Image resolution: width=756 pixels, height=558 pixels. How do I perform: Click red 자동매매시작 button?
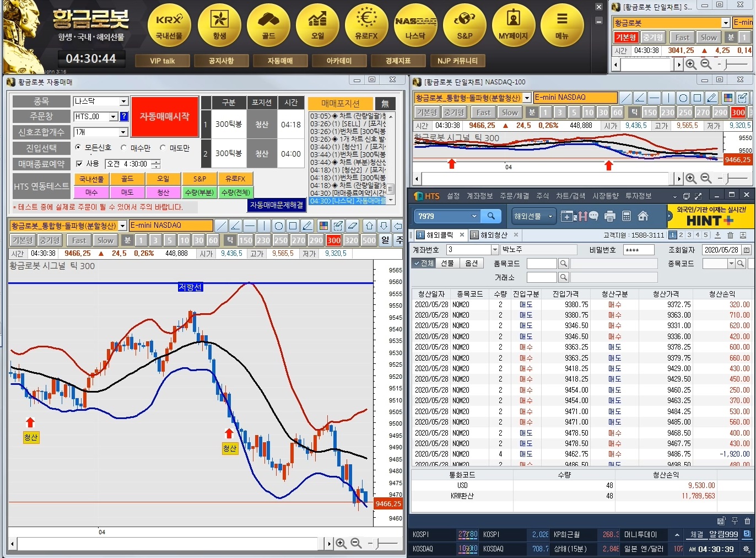pos(165,116)
